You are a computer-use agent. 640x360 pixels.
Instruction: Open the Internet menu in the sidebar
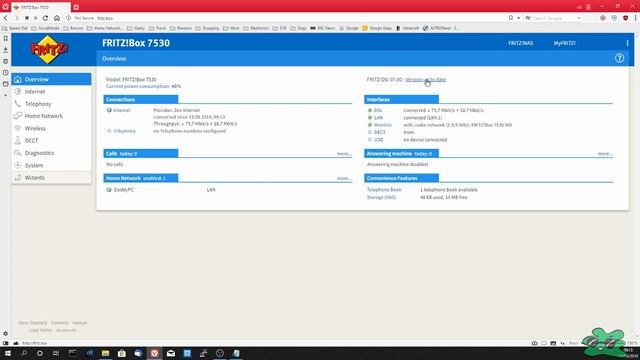coord(51,91)
